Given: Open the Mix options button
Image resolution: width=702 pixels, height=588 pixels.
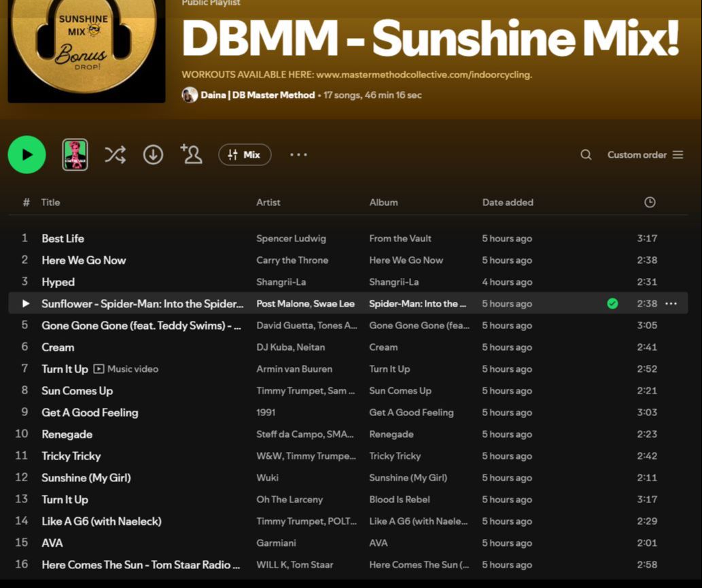Looking at the screenshot, I should 245,154.
